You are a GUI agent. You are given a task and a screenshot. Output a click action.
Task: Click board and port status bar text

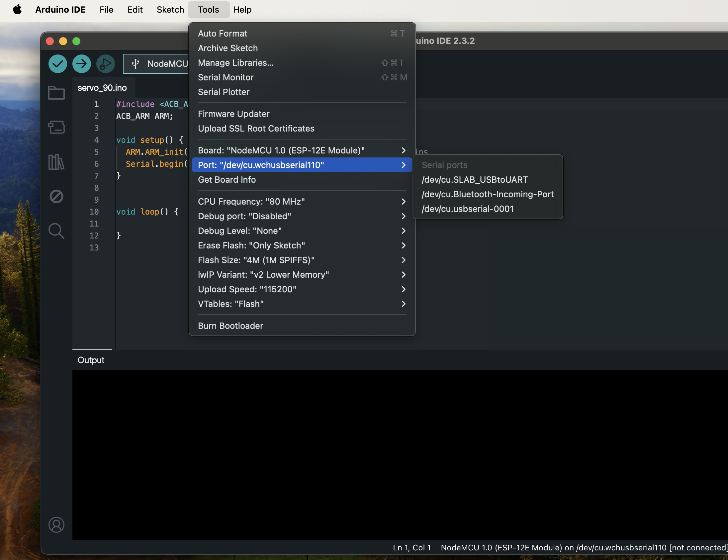point(584,548)
